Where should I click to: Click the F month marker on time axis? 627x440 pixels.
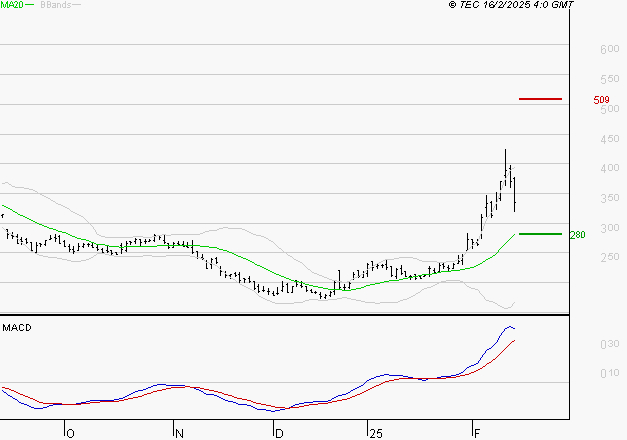tap(474, 433)
